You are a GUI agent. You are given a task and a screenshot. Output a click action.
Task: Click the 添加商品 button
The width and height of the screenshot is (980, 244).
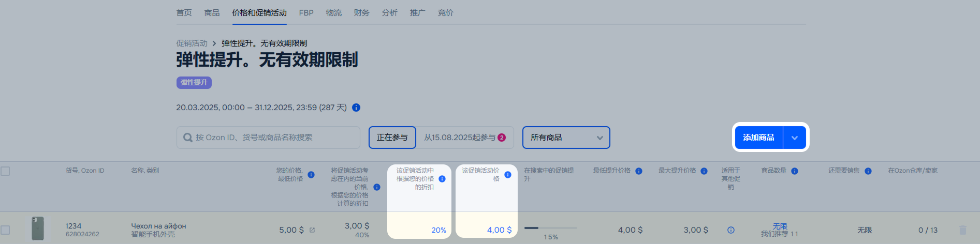pos(759,138)
